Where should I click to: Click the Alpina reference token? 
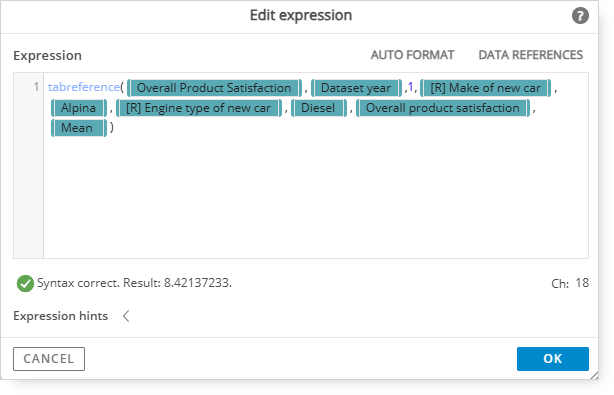coord(79,108)
